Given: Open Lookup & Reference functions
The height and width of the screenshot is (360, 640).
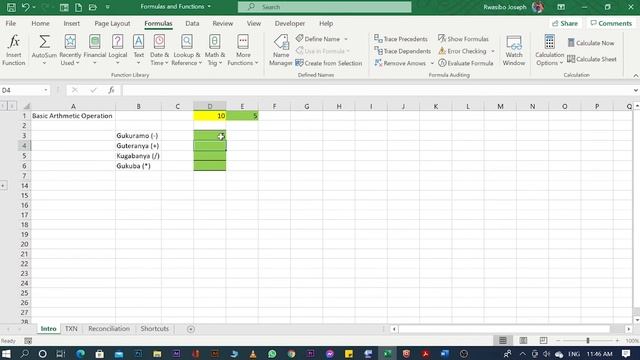Looking at the screenshot, I should (187, 50).
